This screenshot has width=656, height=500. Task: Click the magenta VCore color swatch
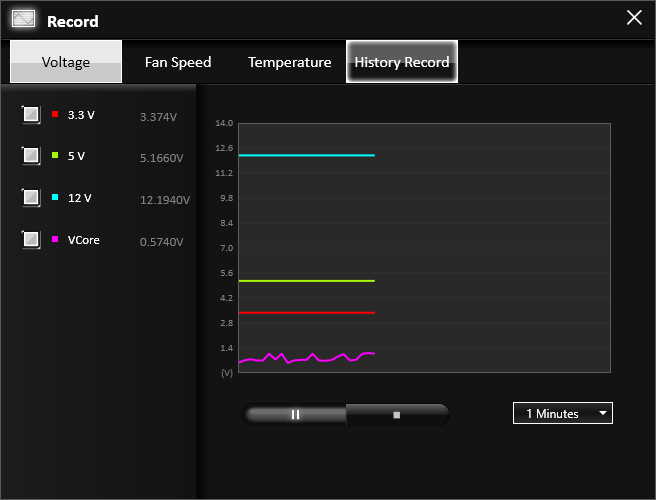click(55, 240)
